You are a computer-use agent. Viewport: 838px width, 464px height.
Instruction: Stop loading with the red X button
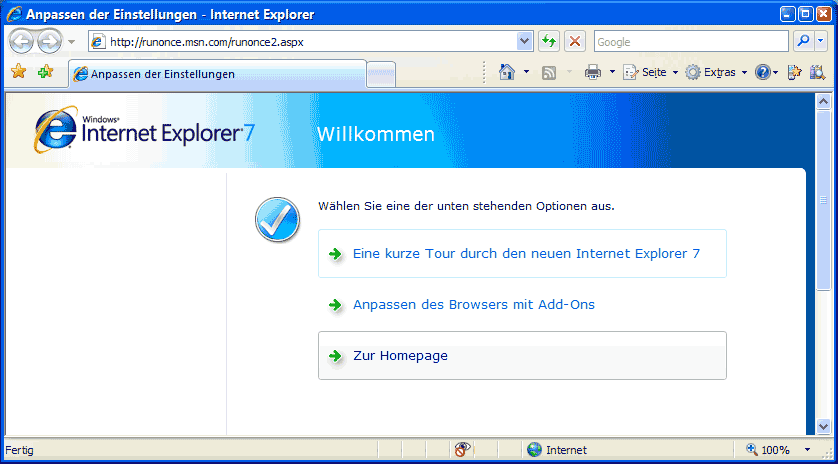point(575,41)
